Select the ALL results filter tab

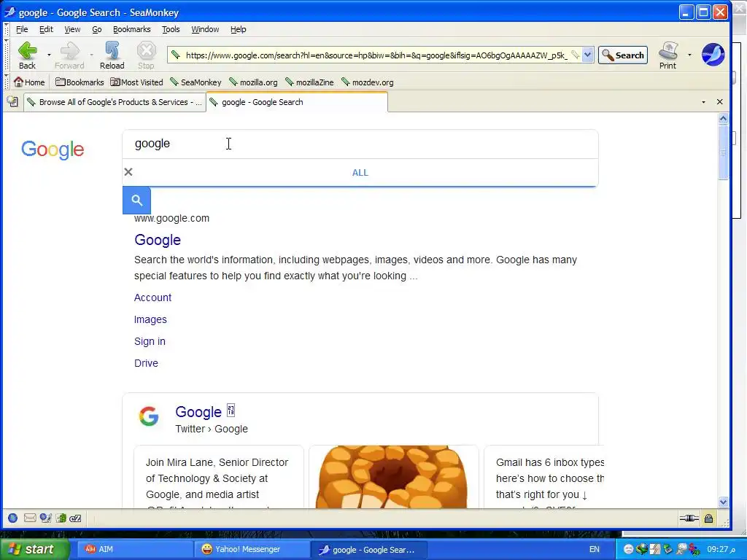360,173
